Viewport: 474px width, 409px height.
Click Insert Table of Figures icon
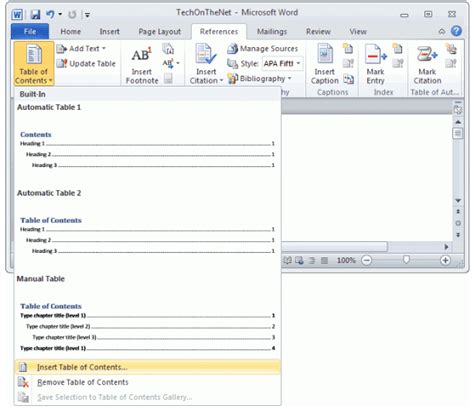click(348, 49)
